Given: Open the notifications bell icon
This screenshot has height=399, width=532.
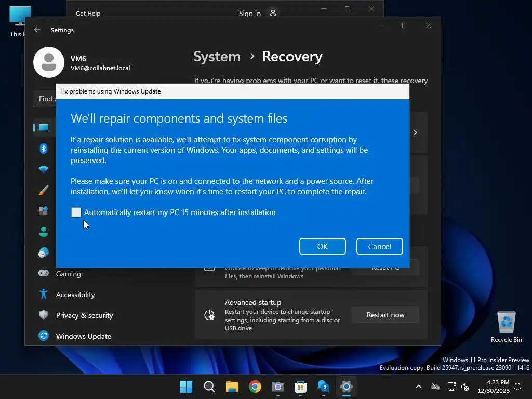Looking at the screenshot, I should pyautogui.click(x=518, y=387).
